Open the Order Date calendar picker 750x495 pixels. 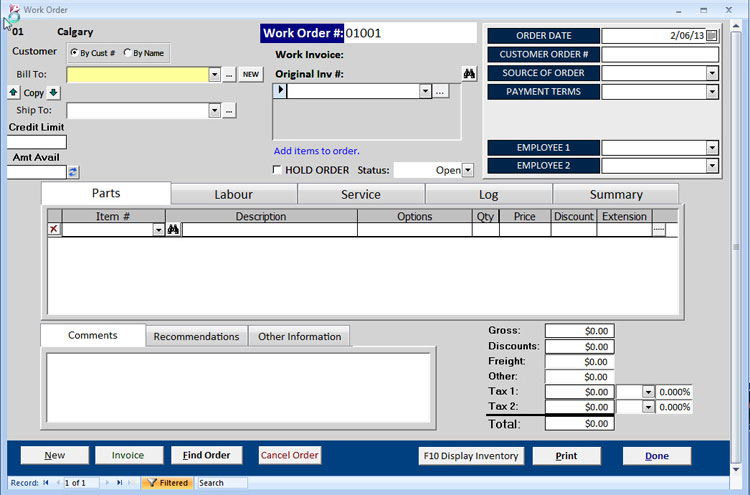(x=711, y=36)
